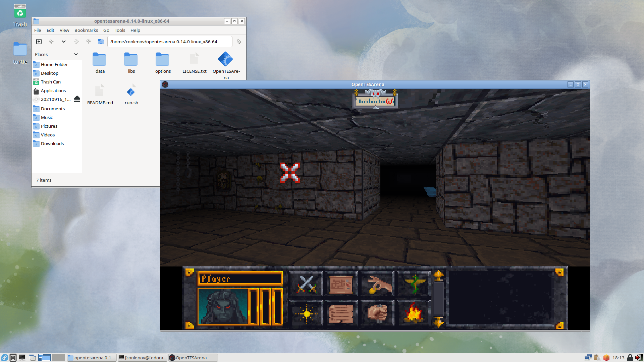Screen dimensions: 644x362
Task: Open the Edit menu
Action: pyautogui.click(x=50, y=30)
